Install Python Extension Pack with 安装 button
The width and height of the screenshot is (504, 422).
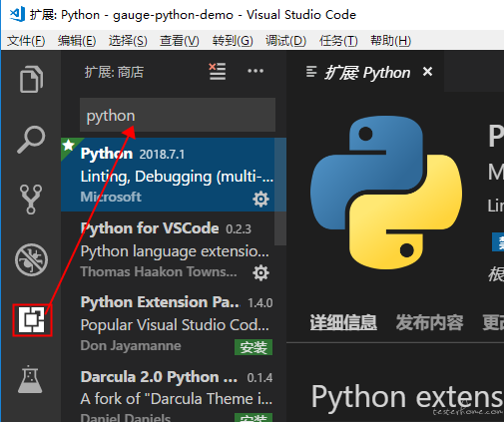(x=253, y=347)
